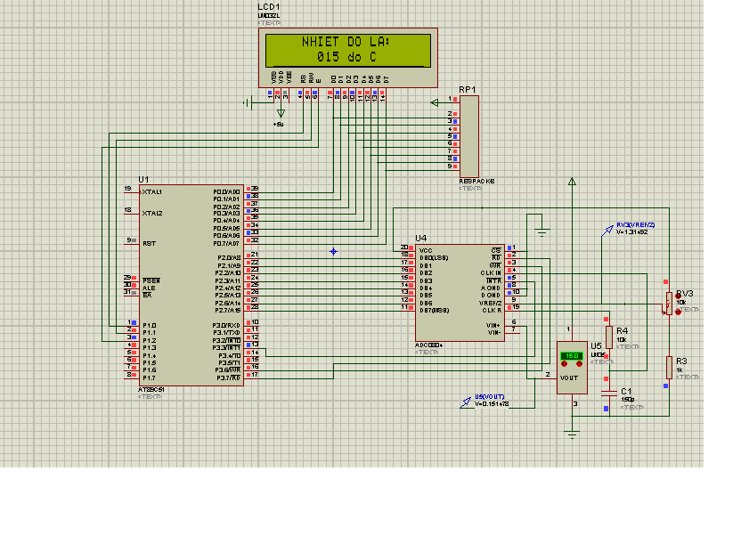
Task: Select the +5v power terminal under LCD
Action: click(281, 113)
